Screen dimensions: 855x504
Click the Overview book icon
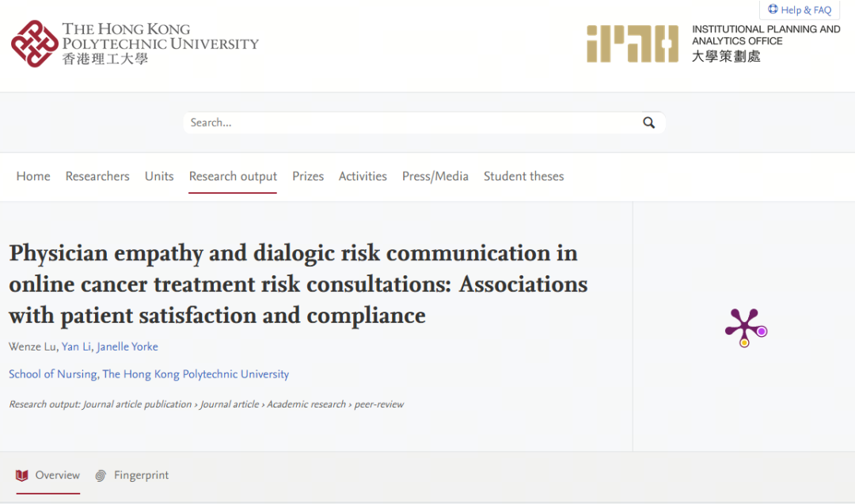(x=22, y=476)
